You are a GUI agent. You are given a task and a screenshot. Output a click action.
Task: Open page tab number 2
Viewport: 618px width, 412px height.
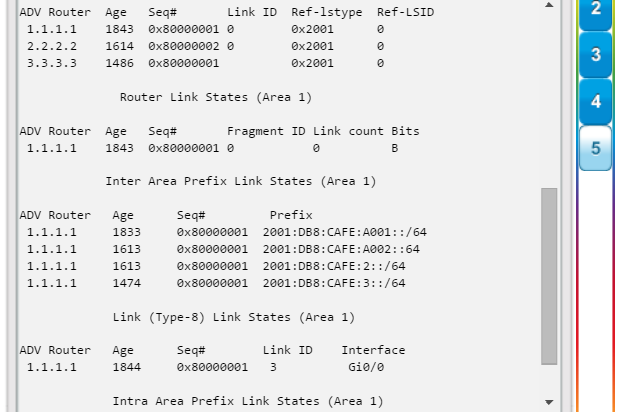595,14
